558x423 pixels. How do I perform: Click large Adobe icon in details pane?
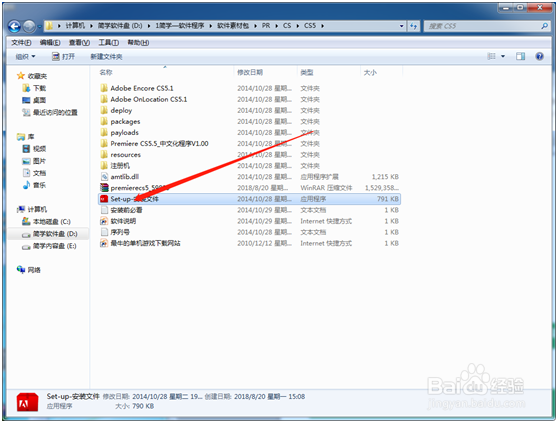[27, 402]
